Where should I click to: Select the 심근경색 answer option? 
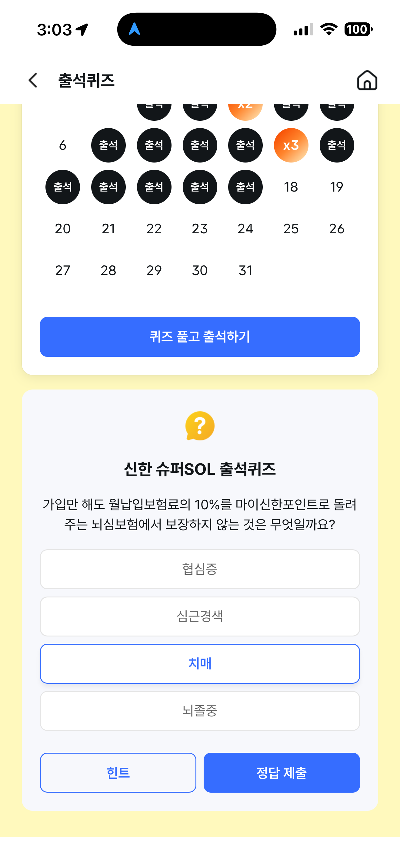200,616
